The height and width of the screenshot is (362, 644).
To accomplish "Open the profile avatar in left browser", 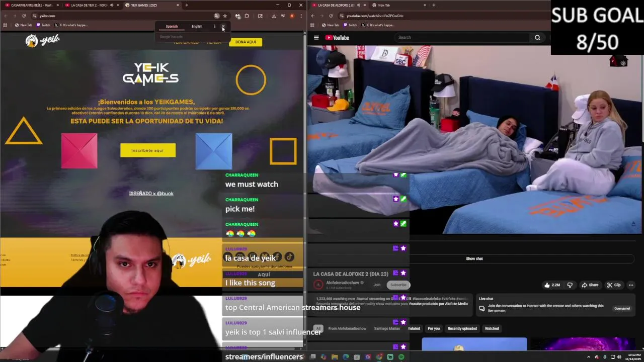I will (x=292, y=16).
